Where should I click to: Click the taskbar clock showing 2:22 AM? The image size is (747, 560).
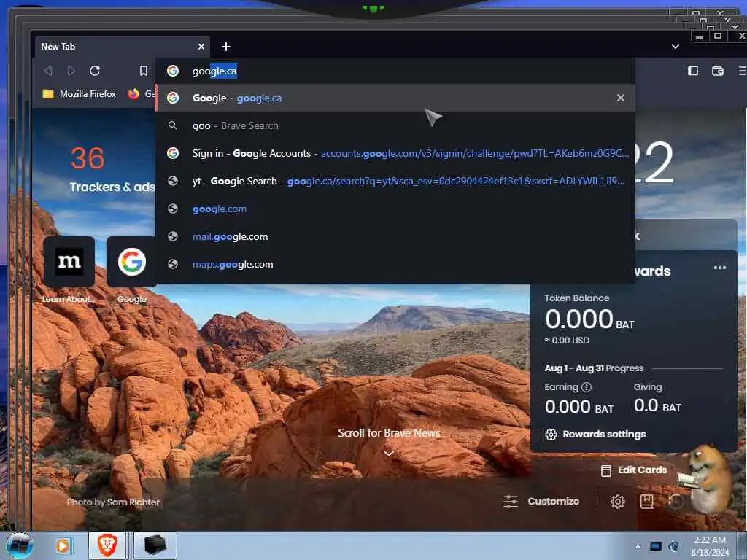click(x=710, y=546)
